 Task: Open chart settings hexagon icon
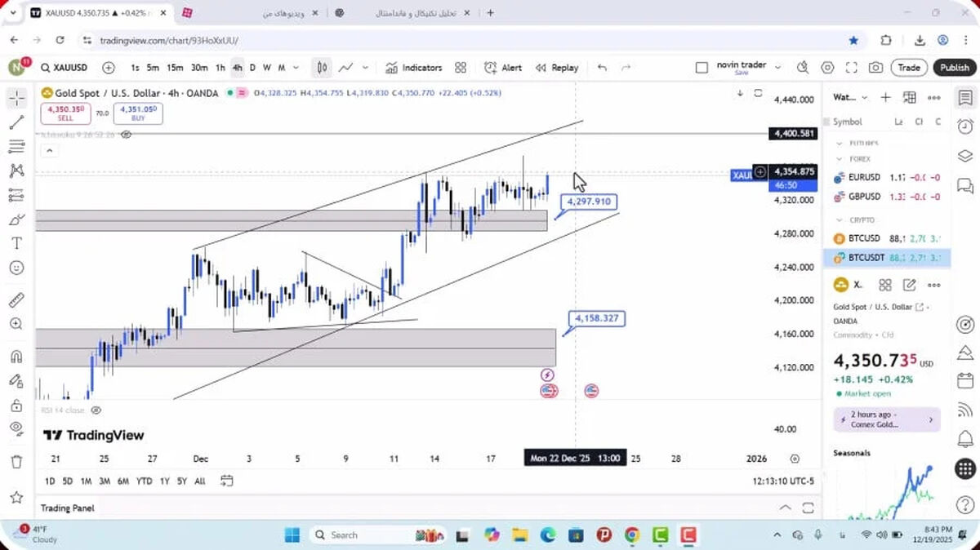coord(827,68)
